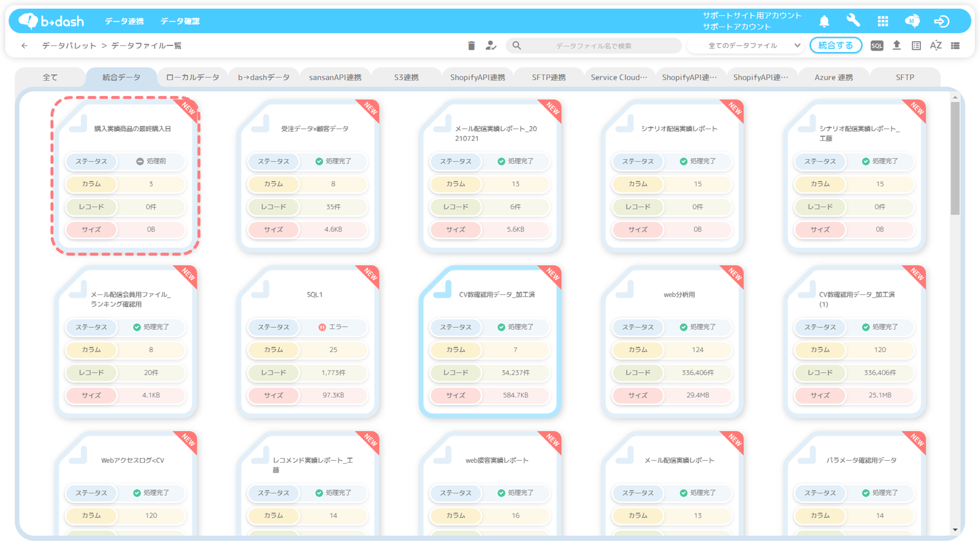Switch to the list view icon
The width and height of the screenshot is (980, 551).
[x=955, y=46]
